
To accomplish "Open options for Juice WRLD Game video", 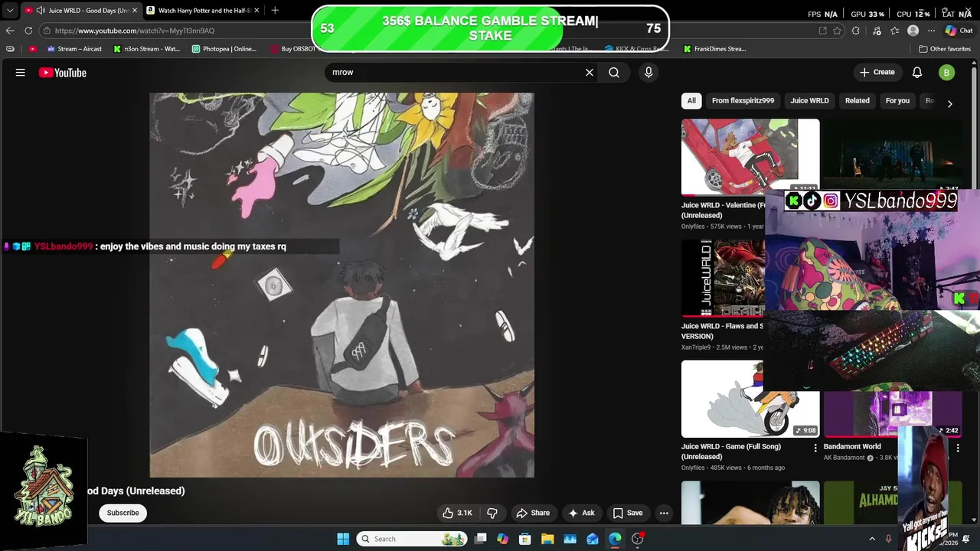I will tap(815, 448).
